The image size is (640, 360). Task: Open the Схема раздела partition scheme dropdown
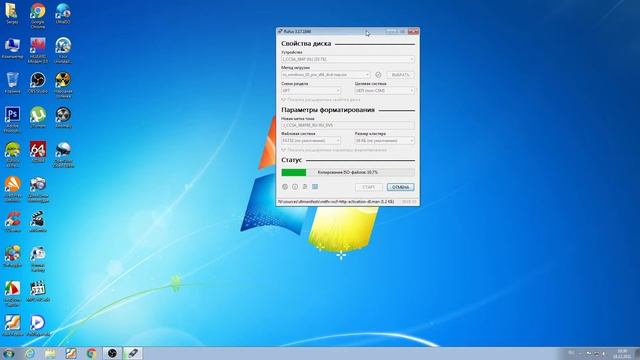coord(311,91)
